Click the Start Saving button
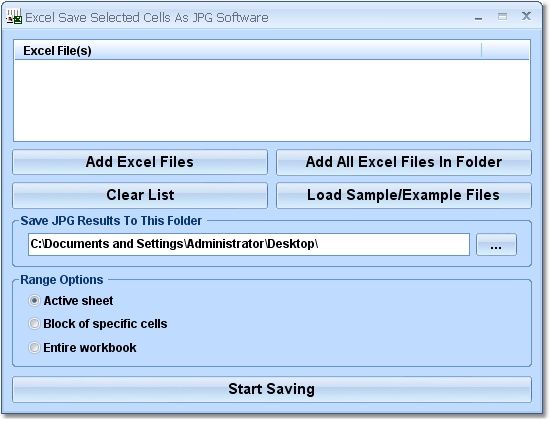 click(x=272, y=389)
